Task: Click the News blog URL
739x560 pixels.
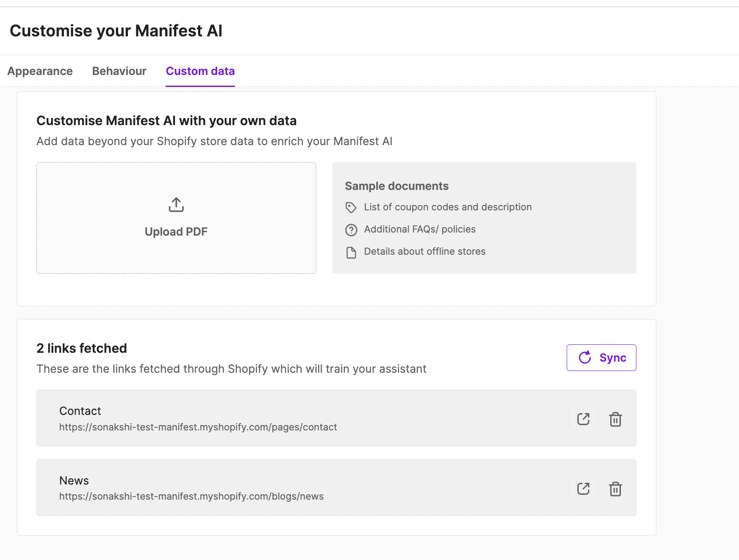Action: (x=191, y=496)
